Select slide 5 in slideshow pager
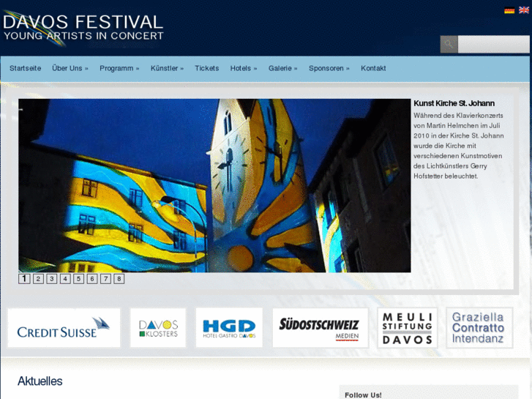The width and height of the screenshot is (532, 399). pos(78,279)
